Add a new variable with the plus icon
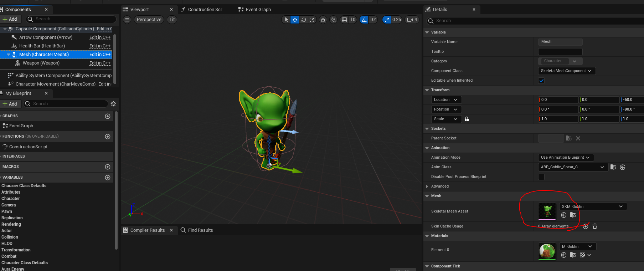644x271 pixels. pos(108,178)
